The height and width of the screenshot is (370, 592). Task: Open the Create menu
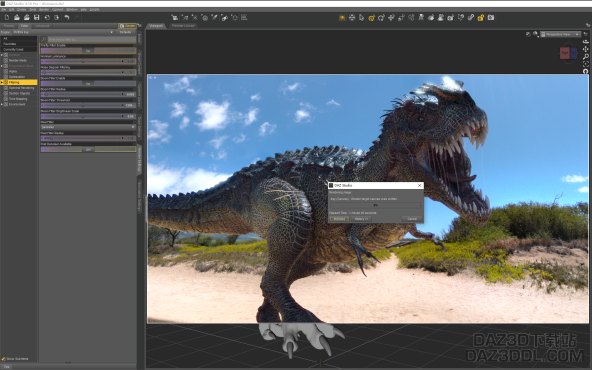(x=22, y=9)
